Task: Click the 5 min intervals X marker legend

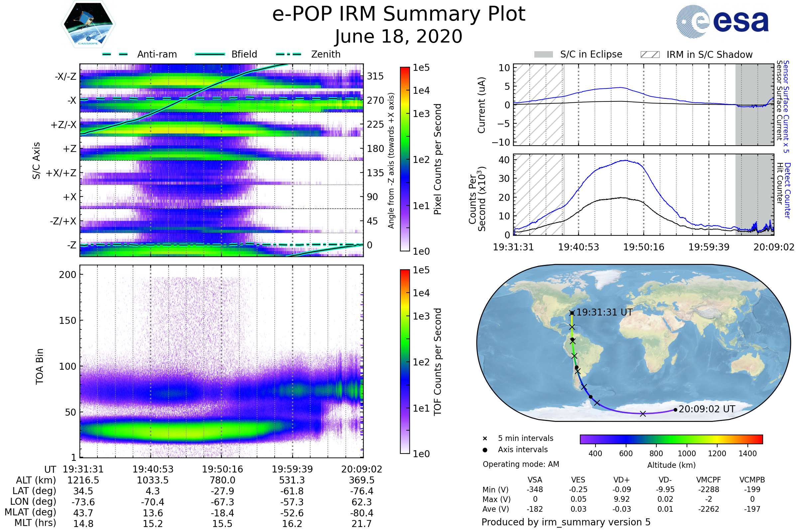Action: point(485,439)
